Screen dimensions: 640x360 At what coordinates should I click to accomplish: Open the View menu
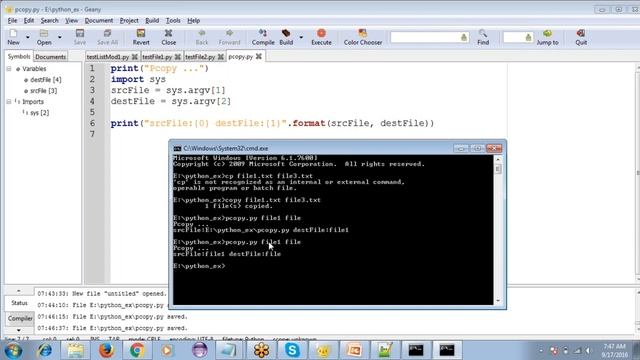click(71, 20)
